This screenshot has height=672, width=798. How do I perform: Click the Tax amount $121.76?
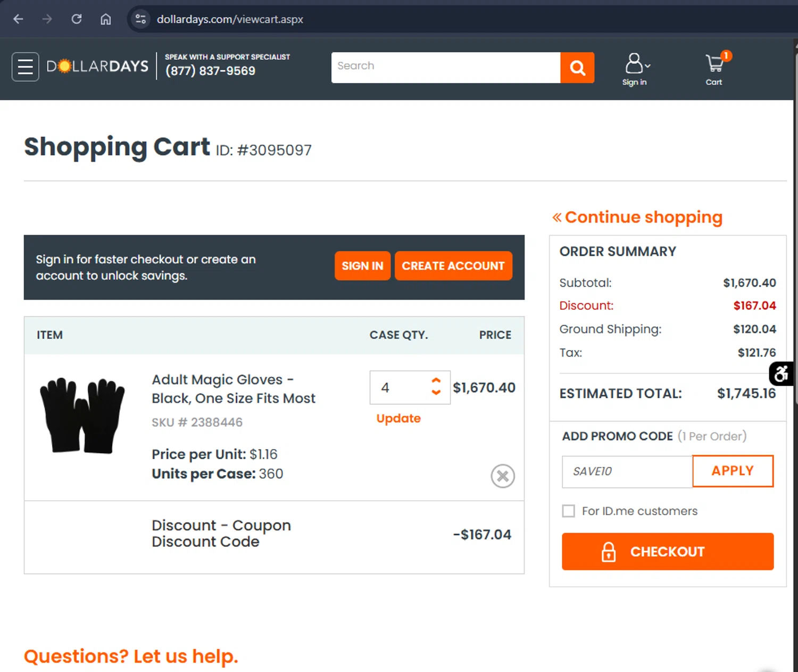coord(757,352)
